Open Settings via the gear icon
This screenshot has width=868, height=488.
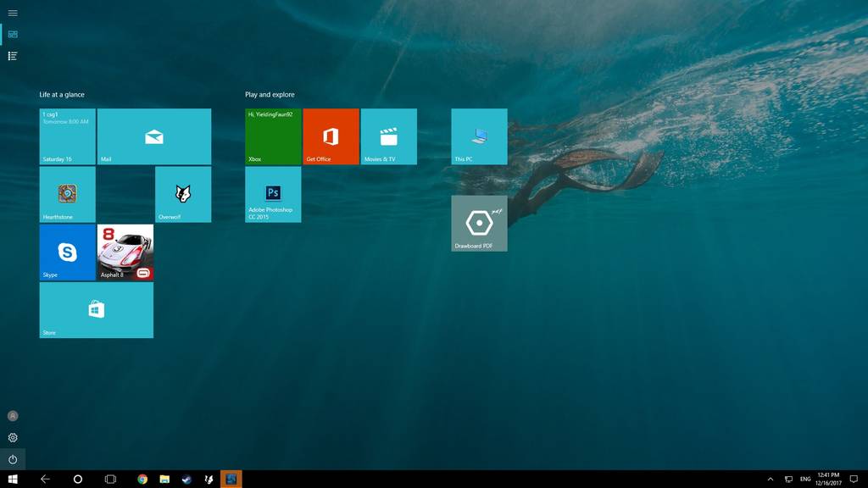(x=13, y=438)
